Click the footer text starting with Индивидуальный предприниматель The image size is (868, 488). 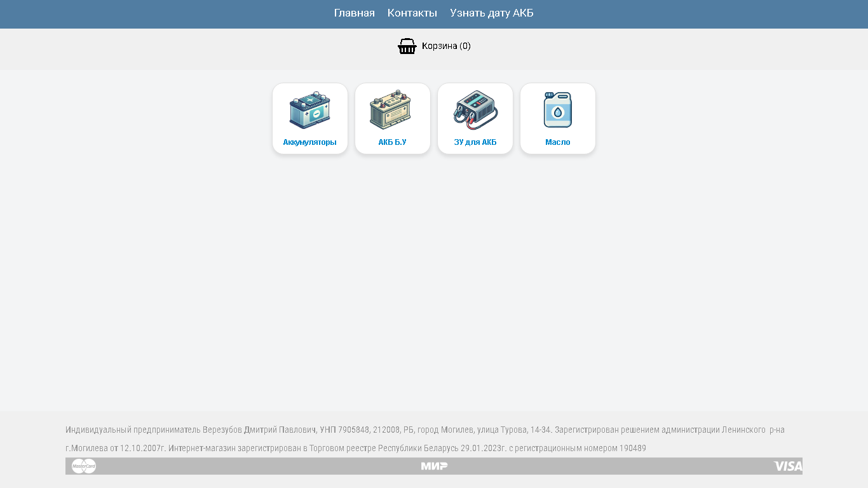[425, 430]
